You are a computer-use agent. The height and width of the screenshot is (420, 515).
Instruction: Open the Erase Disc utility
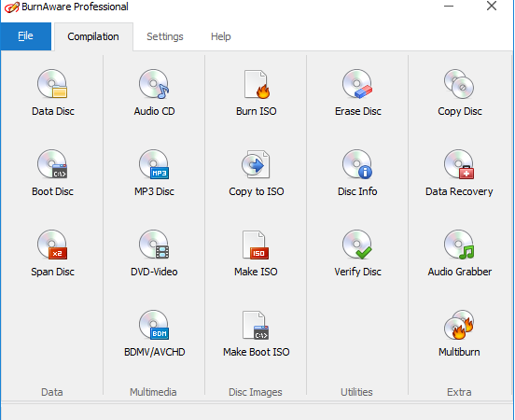357,93
